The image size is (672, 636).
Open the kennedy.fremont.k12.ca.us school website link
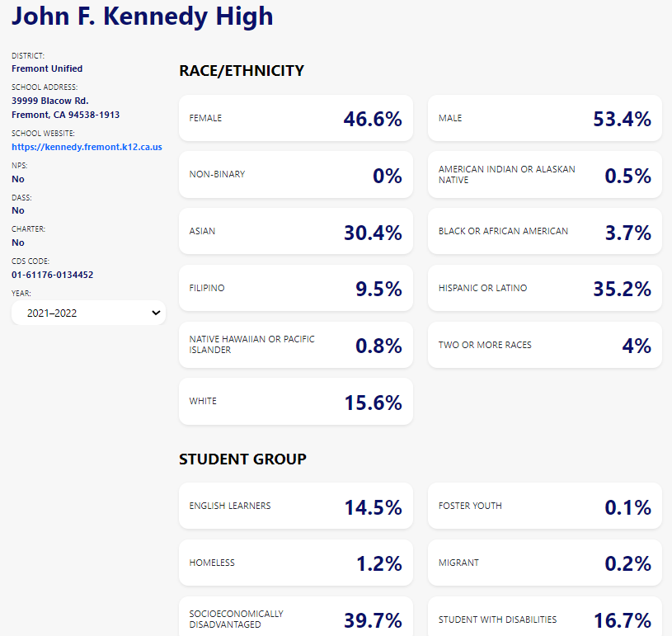pos(87,147)
